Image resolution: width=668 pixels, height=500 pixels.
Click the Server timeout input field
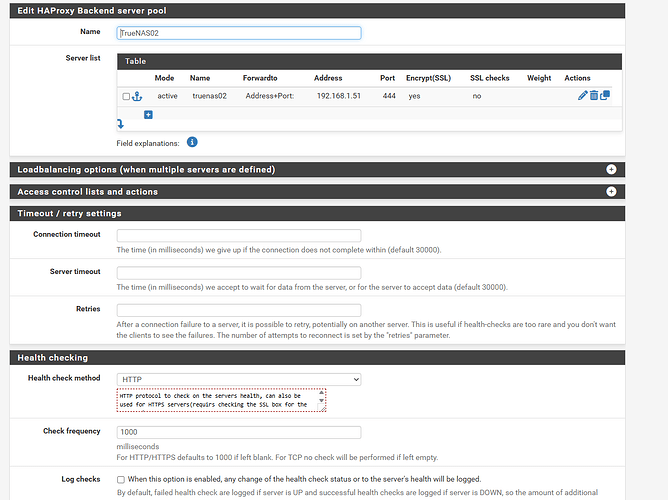pyautogui.click(x=238, y=272)
